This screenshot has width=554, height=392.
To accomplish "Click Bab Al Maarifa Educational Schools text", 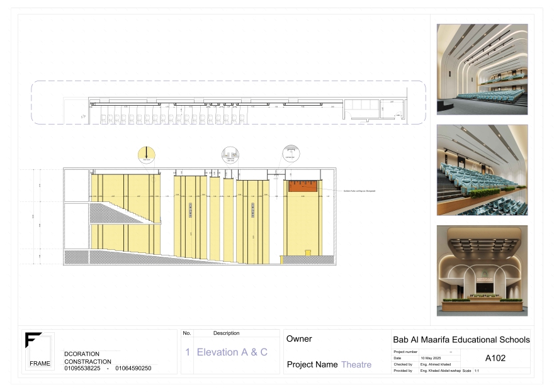I will [461, 340].
